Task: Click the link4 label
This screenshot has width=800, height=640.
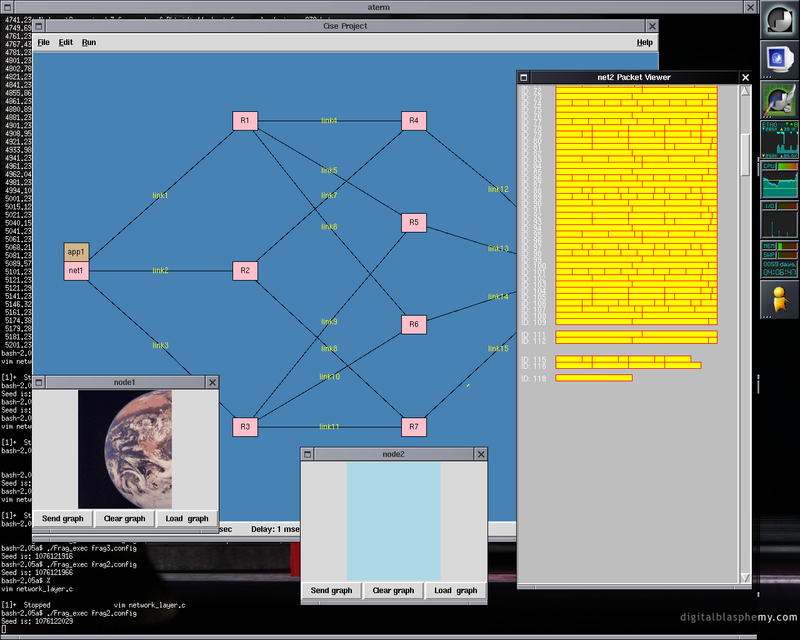Action: click(329, 120)
